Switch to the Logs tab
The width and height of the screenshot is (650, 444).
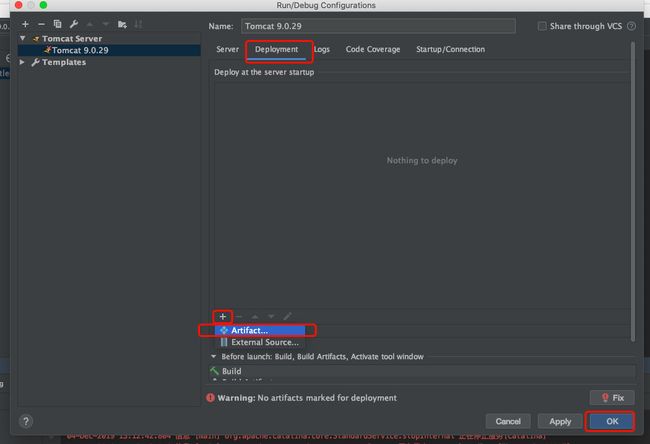[322, 49]
